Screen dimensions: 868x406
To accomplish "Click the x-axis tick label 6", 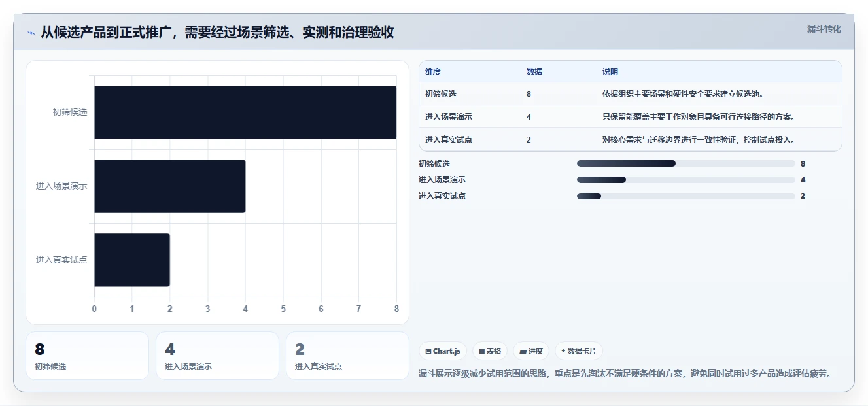I will (x=321, y=309).
